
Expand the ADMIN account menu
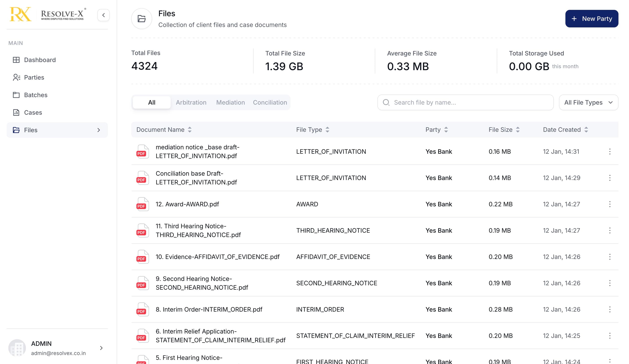coord(101,348)
